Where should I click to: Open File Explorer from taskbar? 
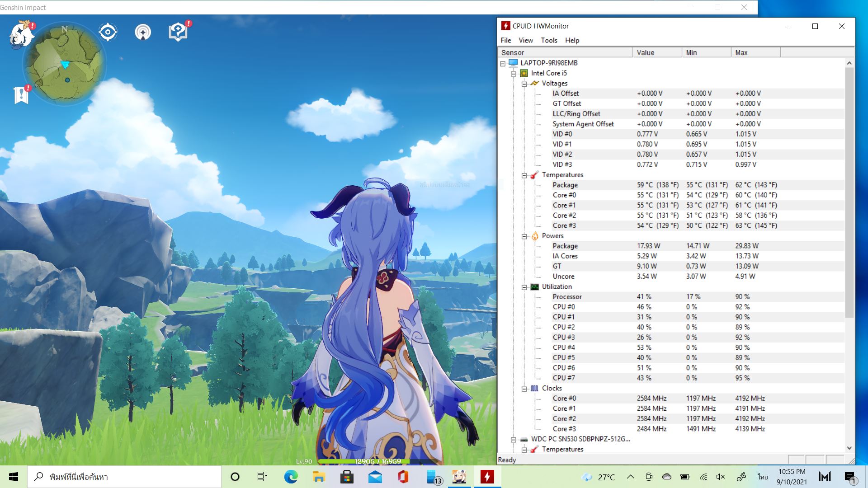pyautogui.click(x=319, y=477)
